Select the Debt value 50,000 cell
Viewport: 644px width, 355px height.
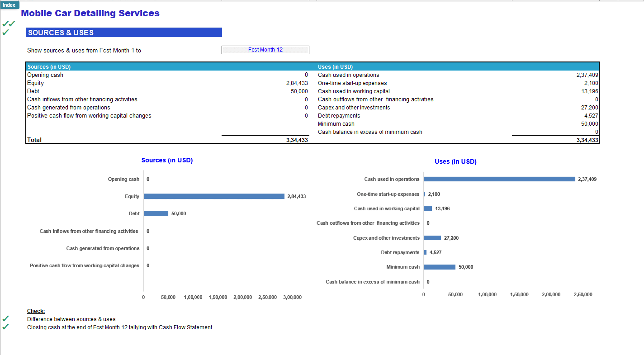pyautogui.click(x=299, y=91)
